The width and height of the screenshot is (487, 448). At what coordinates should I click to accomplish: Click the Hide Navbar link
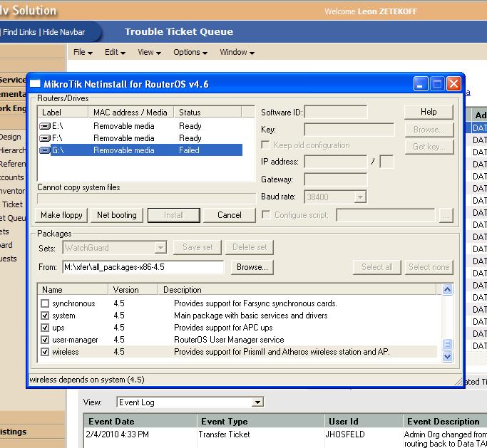point(63,32)
